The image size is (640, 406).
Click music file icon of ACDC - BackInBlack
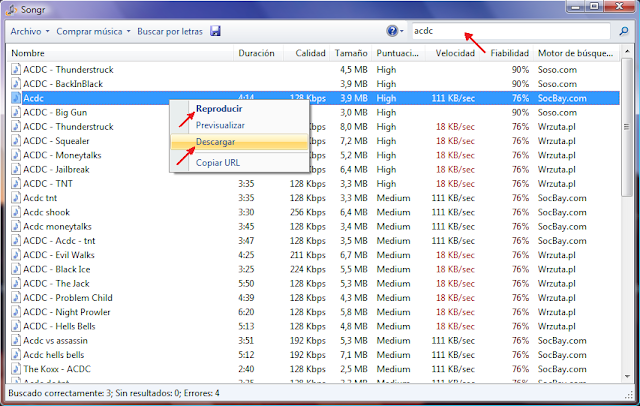[x=16, y=84]
